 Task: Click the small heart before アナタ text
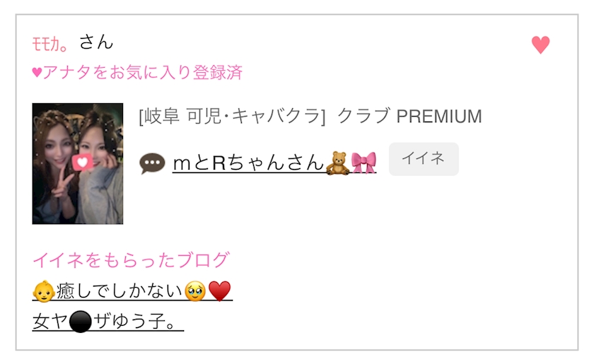pos(37,72)
